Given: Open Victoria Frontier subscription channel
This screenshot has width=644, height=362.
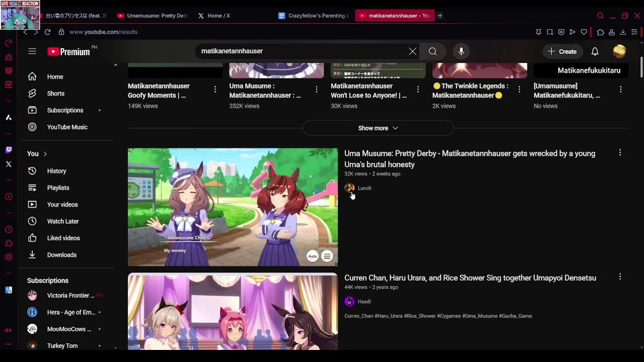Looking at the screenshot, I should point(67,296).
